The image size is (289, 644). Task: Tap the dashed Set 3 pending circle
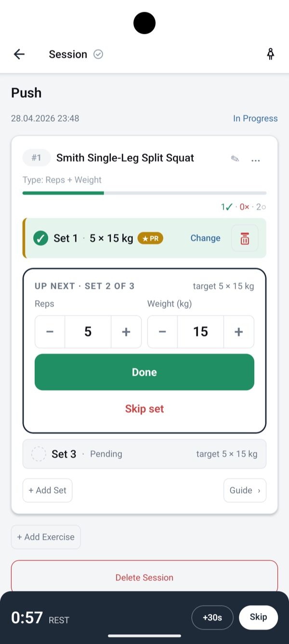pyautogui.click(x=39, y=454)
